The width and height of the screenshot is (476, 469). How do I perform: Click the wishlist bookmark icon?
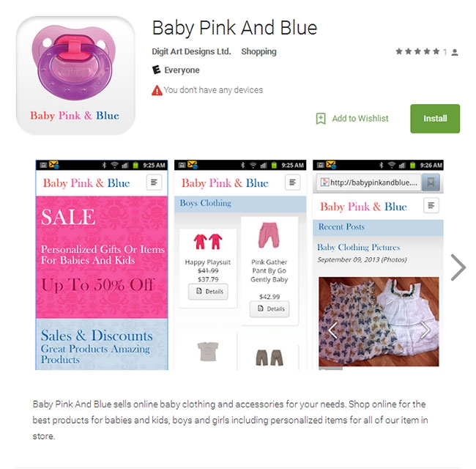[x=321, y=119]
